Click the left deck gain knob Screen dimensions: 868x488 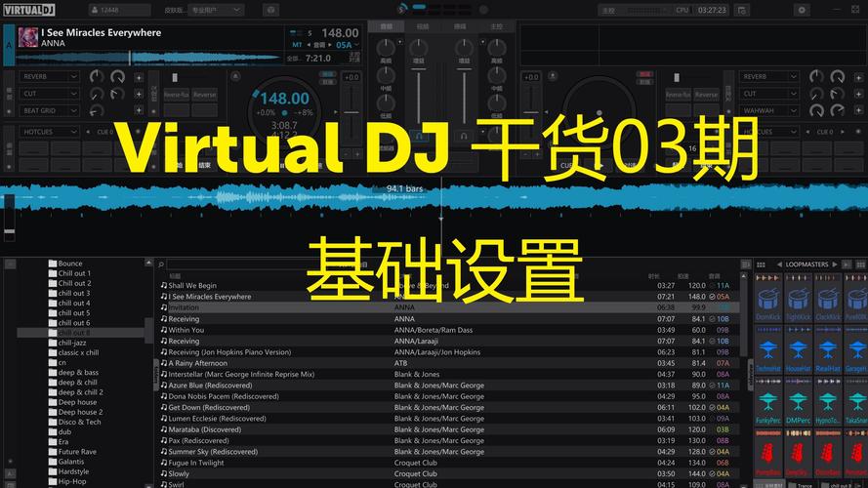(x=419, y=48)
